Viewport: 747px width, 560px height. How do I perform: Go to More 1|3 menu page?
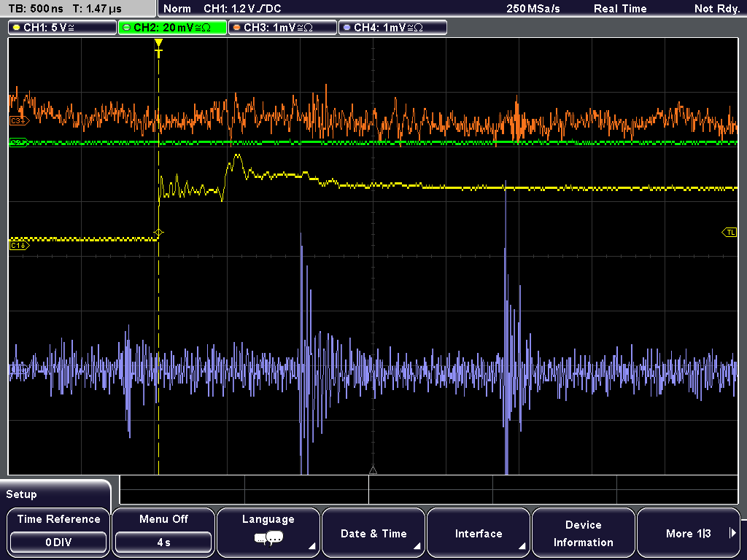point(689,532)
